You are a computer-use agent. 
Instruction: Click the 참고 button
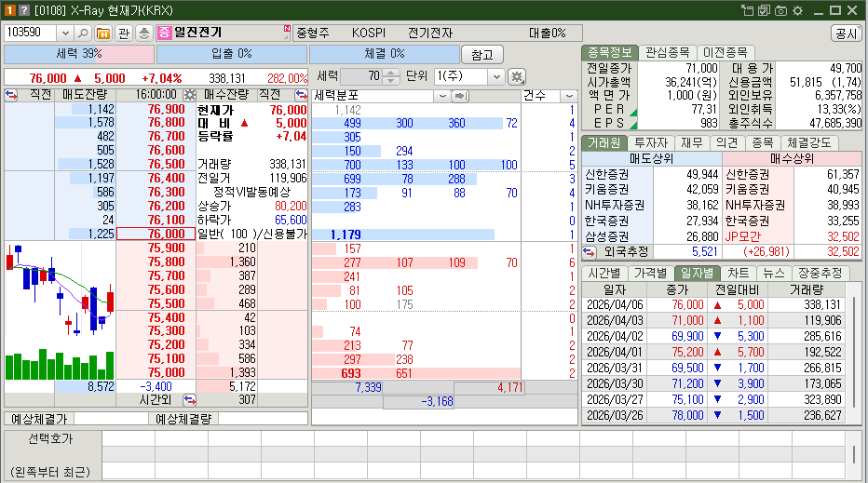[482, 55]
